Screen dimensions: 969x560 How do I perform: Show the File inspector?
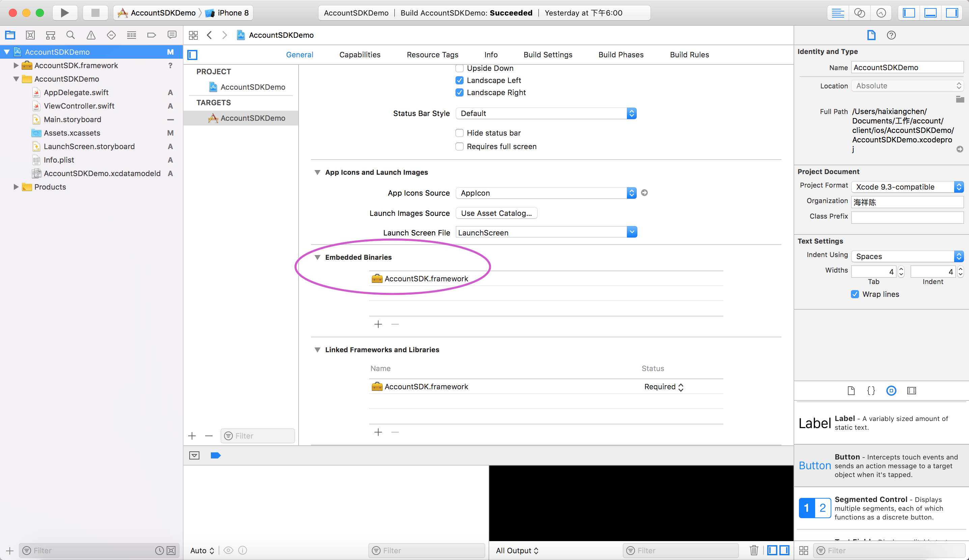tap(871, 35)
